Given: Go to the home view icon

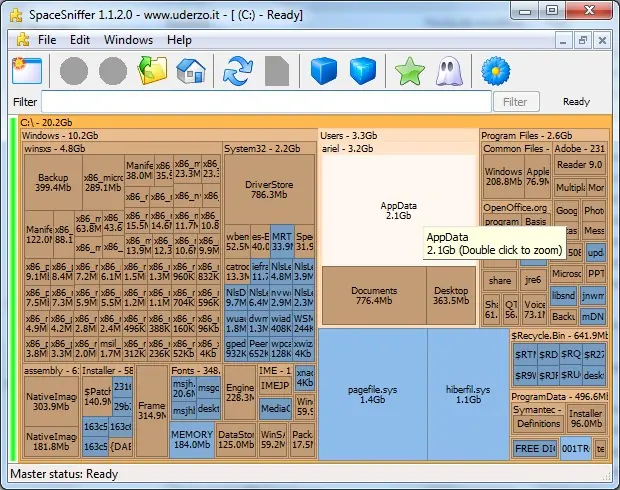Looking at the screenshot, I should pos(191,71).
